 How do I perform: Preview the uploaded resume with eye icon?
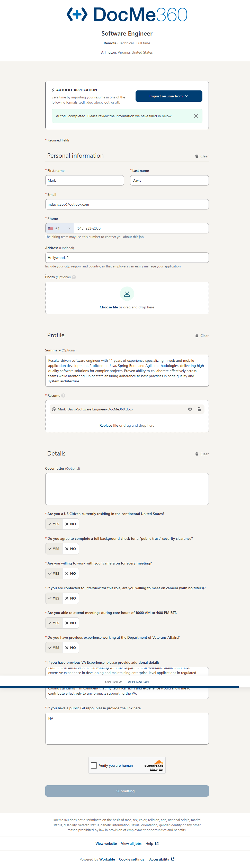[x=190, y=409]
